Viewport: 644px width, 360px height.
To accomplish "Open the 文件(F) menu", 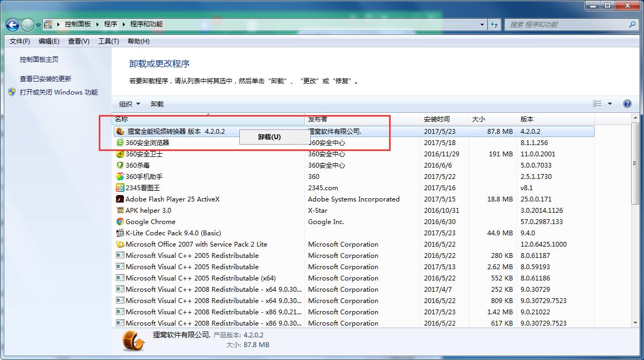I will click(x=20, y=41).
